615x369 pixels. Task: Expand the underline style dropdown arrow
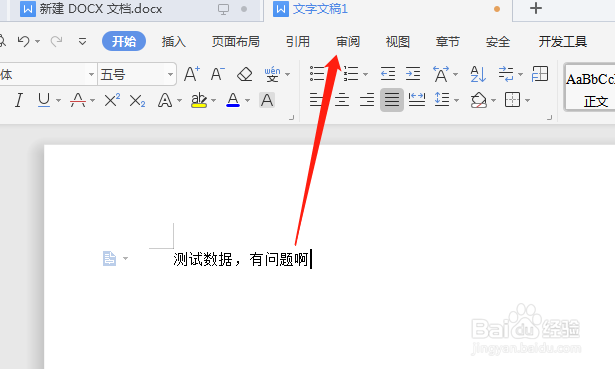(58, 100)
